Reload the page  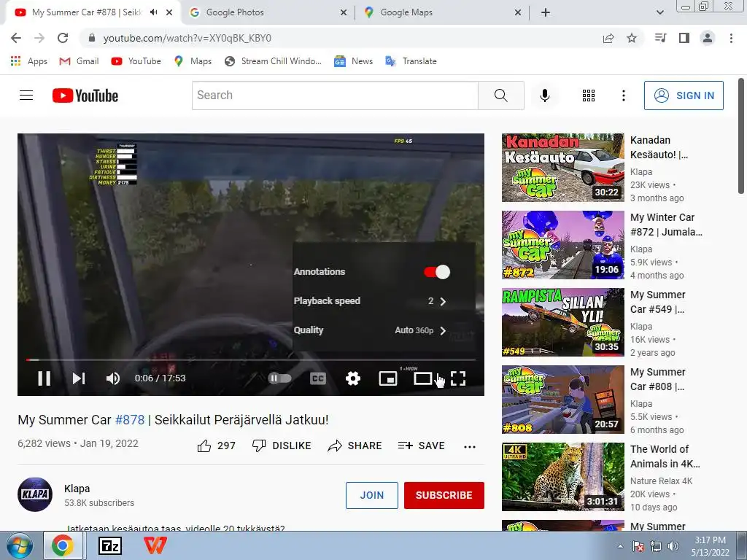click(63, 38)
